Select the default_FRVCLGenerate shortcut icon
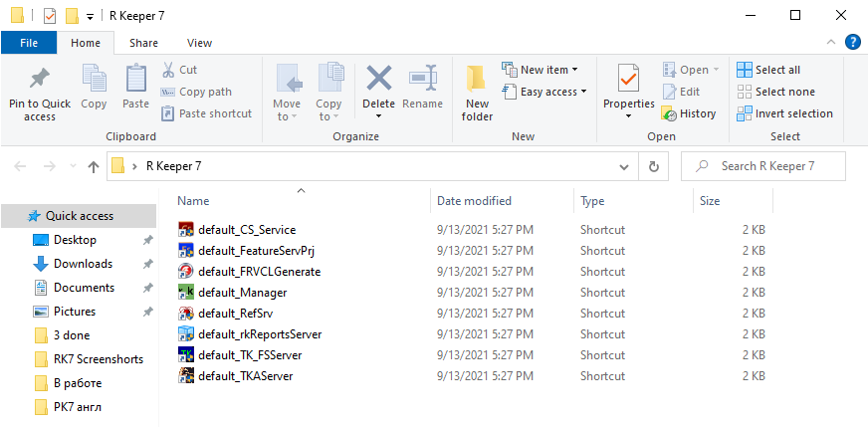 185,272
